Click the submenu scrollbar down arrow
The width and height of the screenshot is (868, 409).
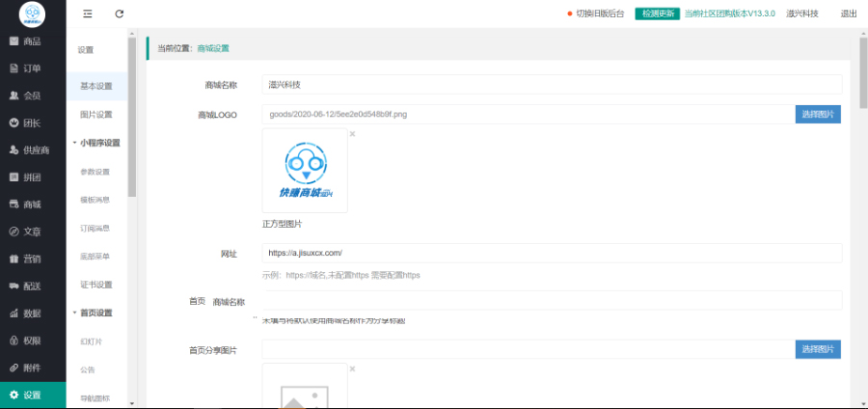[132, 403]
